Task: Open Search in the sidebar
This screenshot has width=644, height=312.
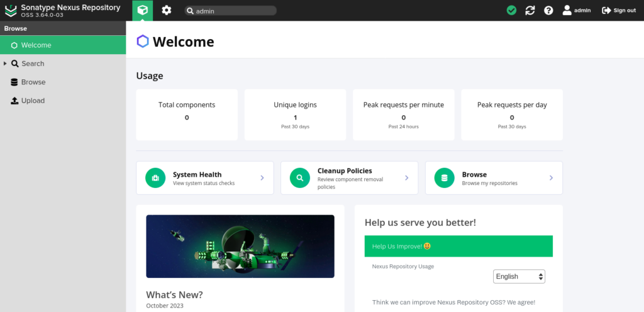Action: (63, 64)
